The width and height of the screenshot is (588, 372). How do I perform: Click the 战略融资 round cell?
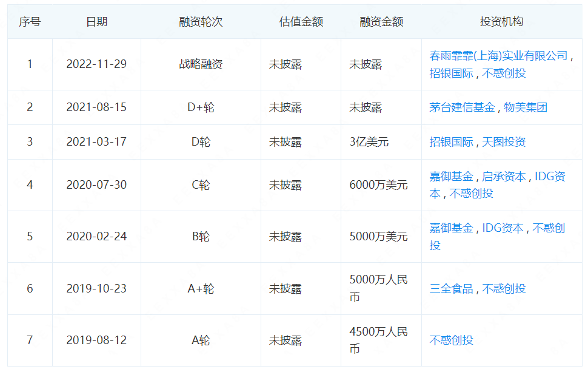coord(201,64)
